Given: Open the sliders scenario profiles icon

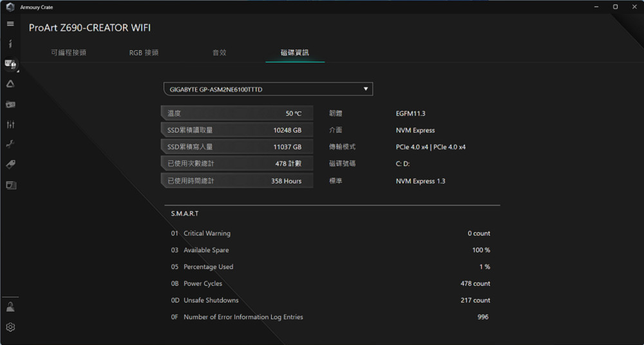Looking at the screenshot, I should tap(10, 124).
